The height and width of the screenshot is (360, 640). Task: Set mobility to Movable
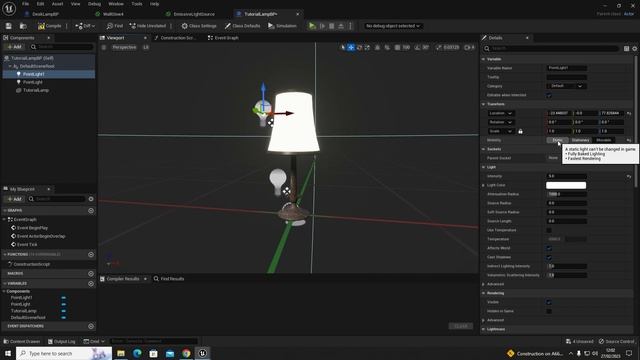click(x=604, y=140)
